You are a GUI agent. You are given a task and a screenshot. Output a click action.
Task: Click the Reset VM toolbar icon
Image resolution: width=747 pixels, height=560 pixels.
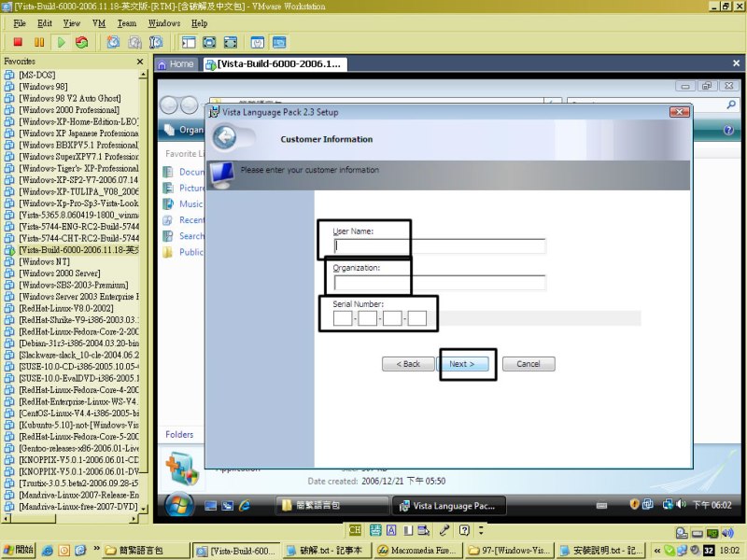(x=82, y=42)
